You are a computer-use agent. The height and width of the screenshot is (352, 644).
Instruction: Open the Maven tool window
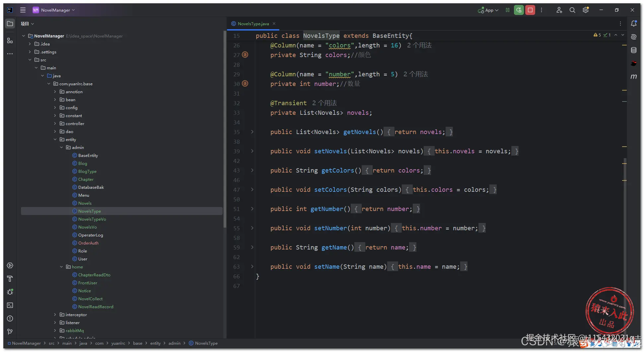[634, 77]
